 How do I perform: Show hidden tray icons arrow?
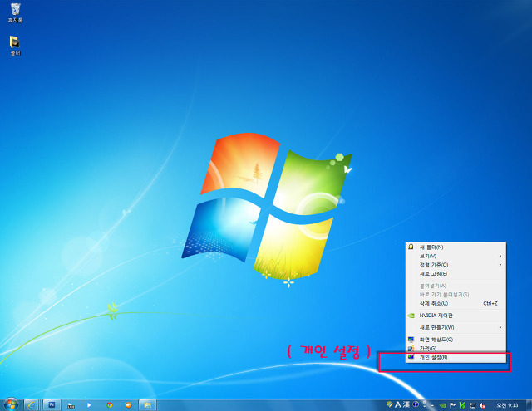[x=432, y=405]
